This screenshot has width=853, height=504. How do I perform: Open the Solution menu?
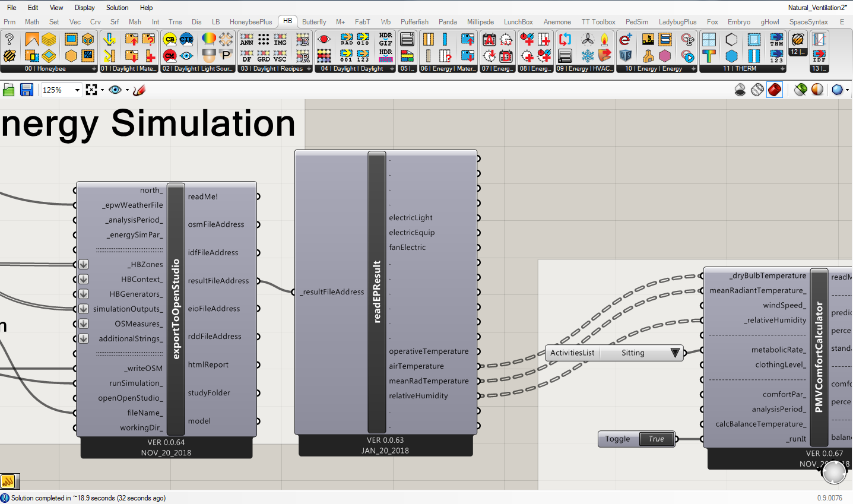117,8
